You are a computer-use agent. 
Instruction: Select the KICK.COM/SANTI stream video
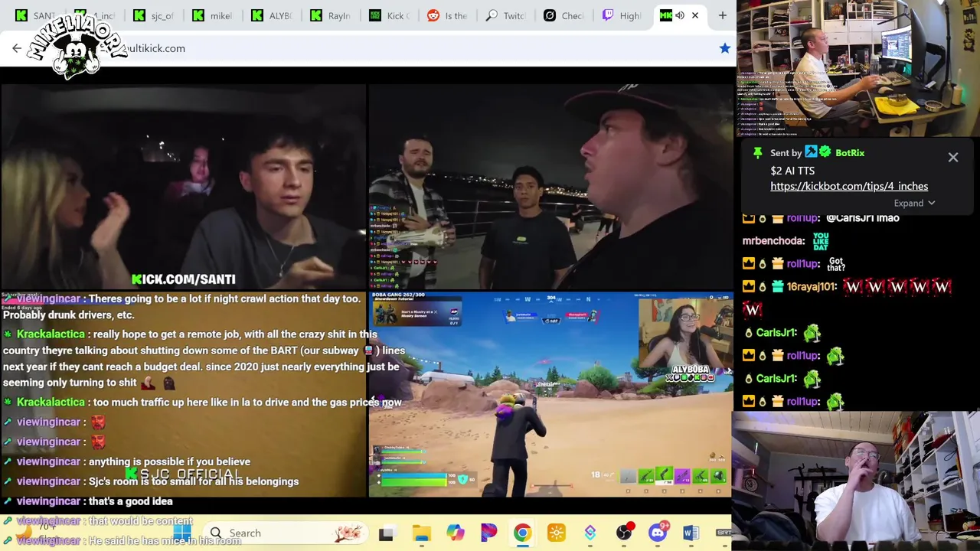183,187
